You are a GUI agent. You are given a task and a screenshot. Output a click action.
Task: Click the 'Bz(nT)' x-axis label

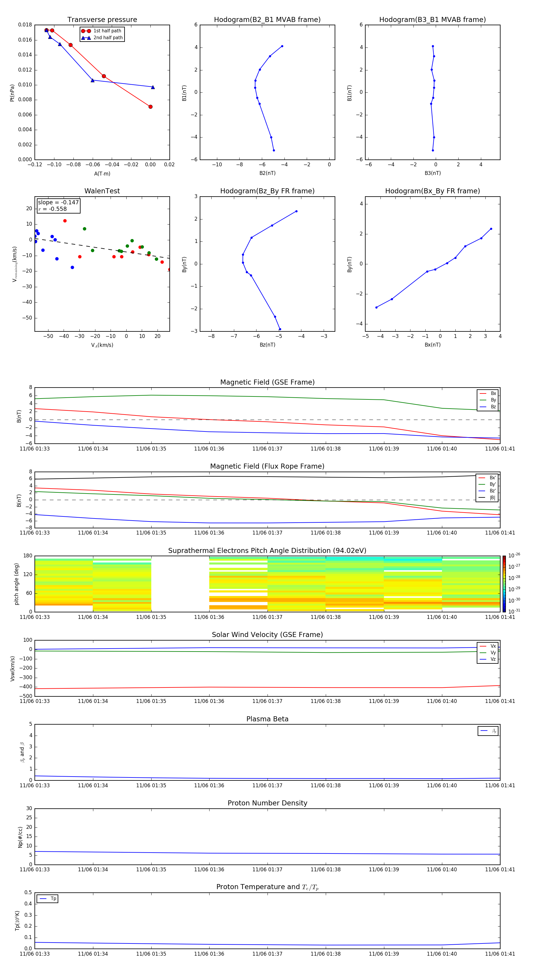click(267, 345)
